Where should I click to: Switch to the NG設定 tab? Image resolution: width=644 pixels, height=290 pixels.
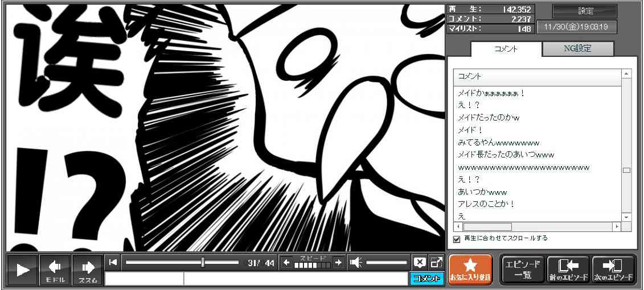click(x=577, y=49)
